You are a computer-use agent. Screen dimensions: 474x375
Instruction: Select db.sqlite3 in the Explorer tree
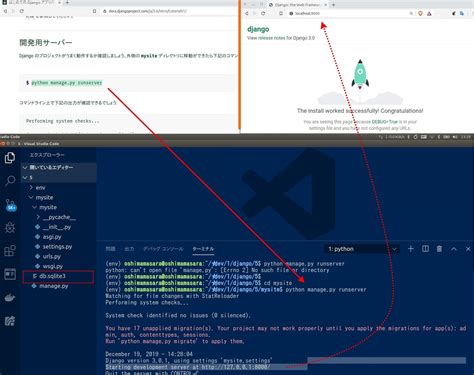pos(59,276)
